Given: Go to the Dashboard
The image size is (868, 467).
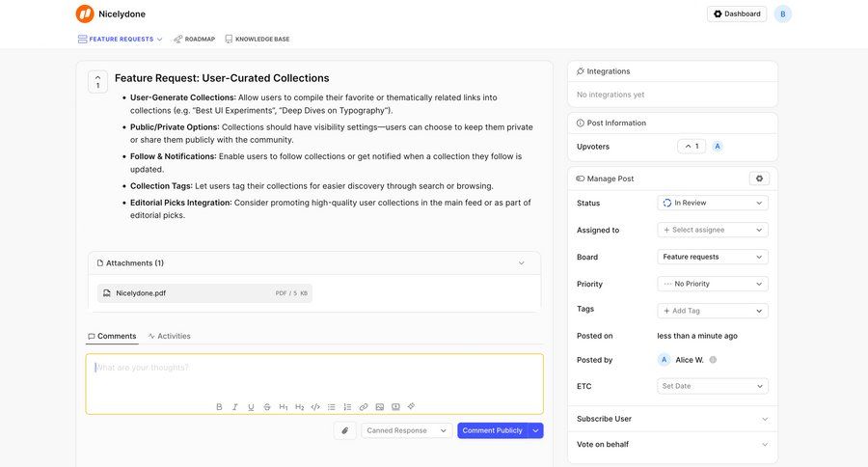Looking at the screenshot, I should coord(737,14).
